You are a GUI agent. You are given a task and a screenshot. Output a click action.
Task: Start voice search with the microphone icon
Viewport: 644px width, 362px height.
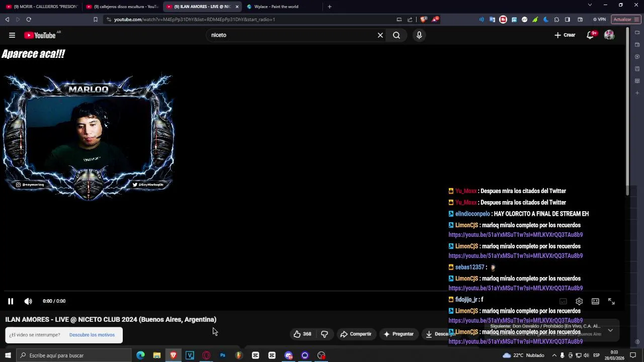419,35
